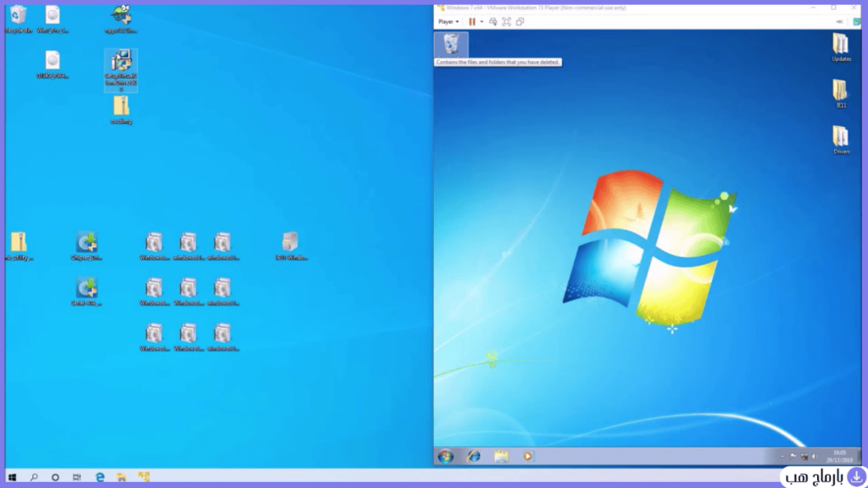Click the Windows 7 taskbar clock

[x=839, y=457]
